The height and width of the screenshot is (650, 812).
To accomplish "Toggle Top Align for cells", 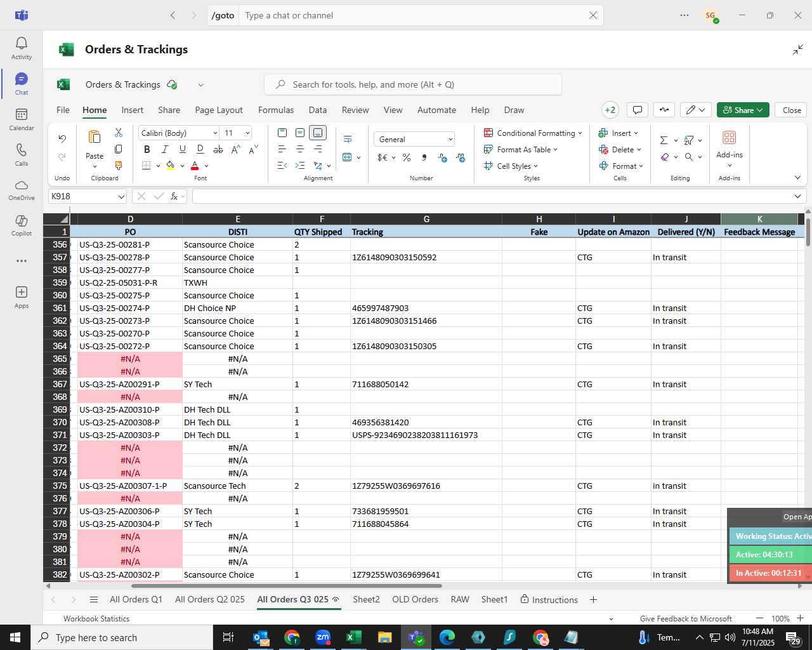I will [282, 133].
